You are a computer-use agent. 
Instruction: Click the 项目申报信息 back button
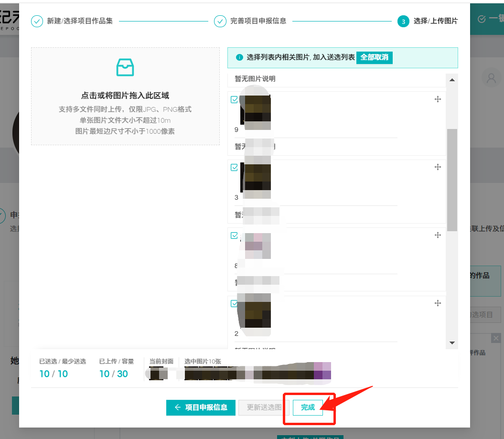click(x=201, y=407)
